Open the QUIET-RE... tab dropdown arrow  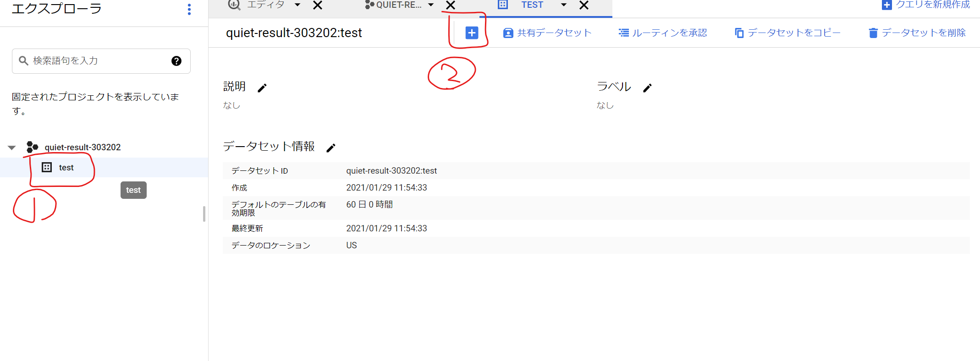coord(431,5)
